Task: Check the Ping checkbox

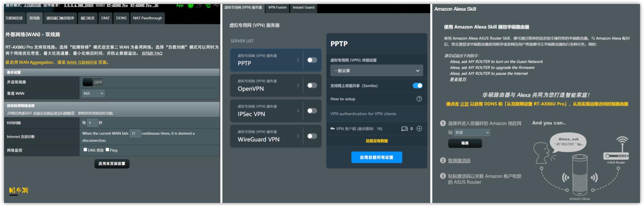Action: click(x=107, y=150)
